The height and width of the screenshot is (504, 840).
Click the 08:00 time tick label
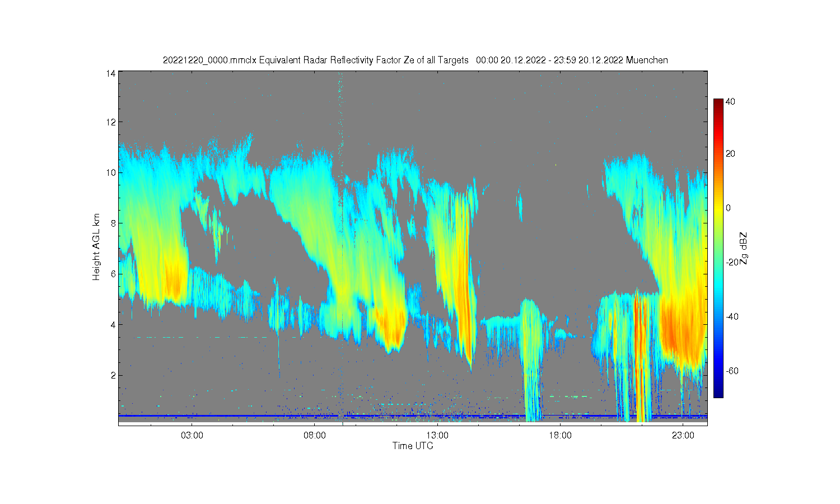click(x=315, y=435)
